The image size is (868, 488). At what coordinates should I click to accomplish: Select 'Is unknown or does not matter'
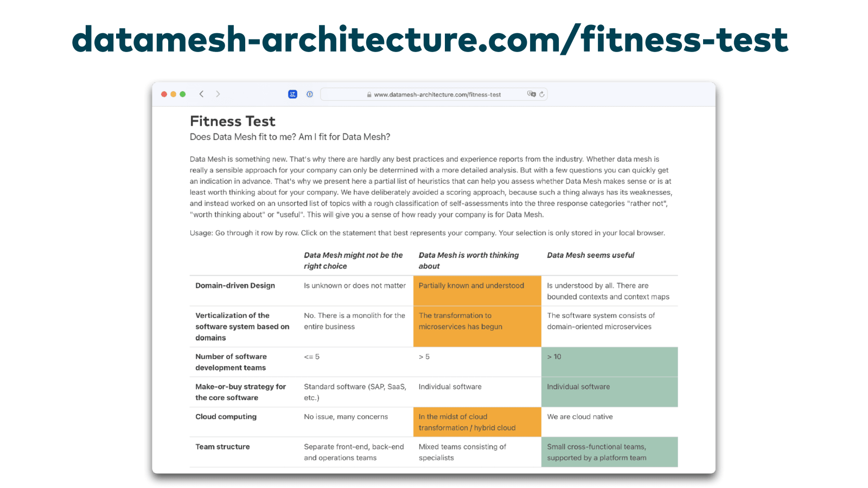coord(355,286)
